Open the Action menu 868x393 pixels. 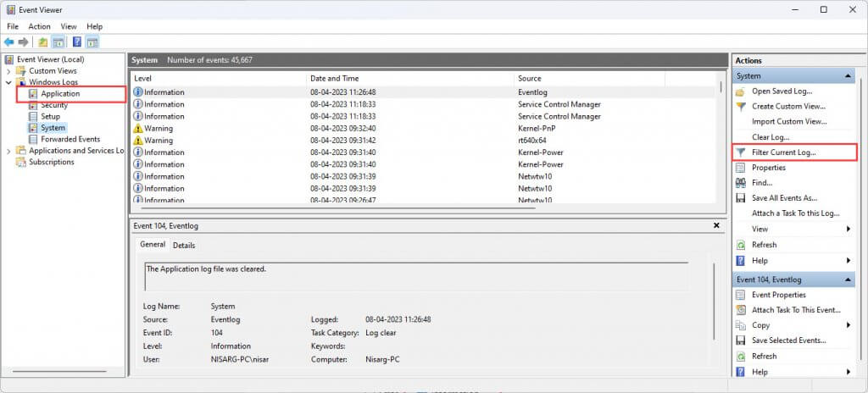[x=39, y=26]
